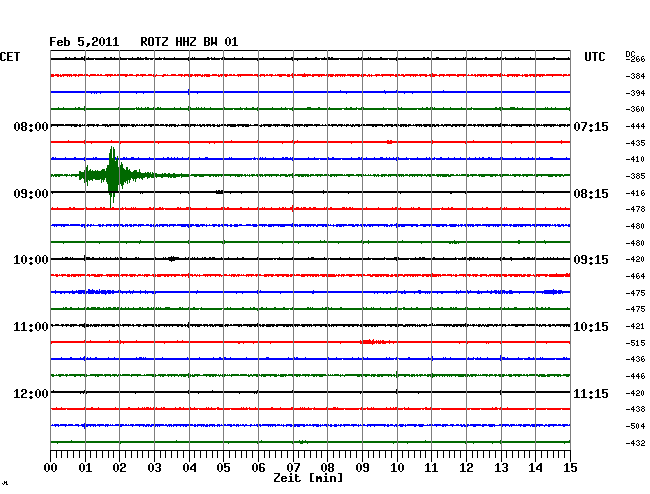Image resolution: width=650 pixels, height=494 pixels.
Task: Click the x-axis minute label '02'
Action: pos(119,468)
